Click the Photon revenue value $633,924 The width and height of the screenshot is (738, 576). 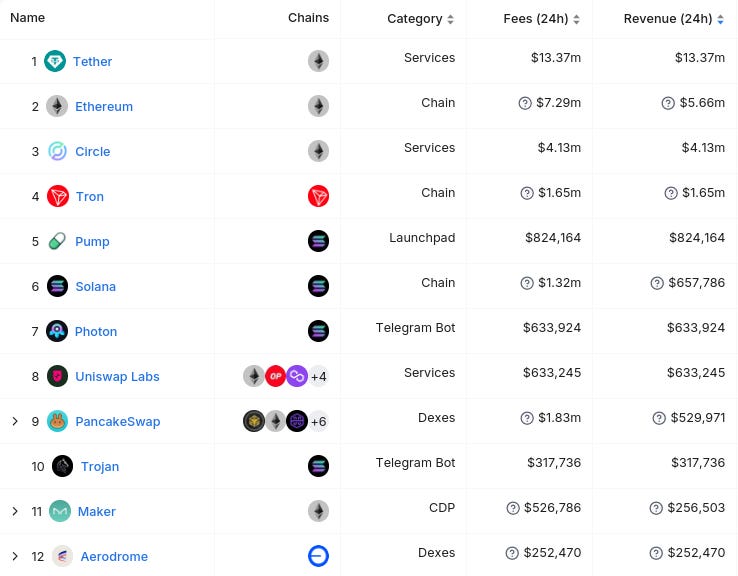[x=696, y=328]
